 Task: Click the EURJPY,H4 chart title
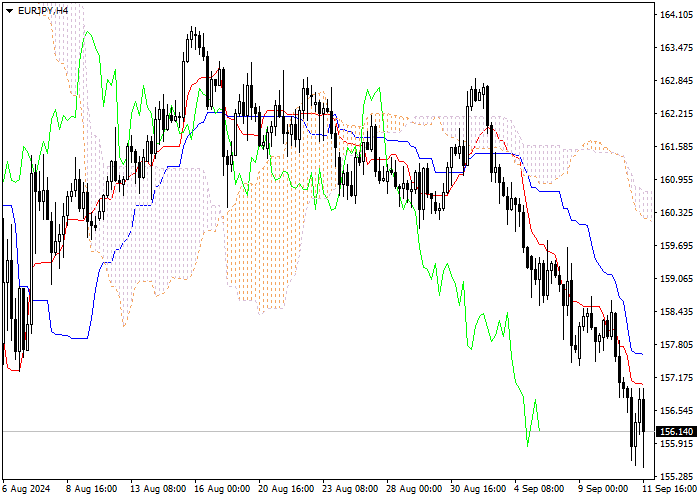pos(43,10)
